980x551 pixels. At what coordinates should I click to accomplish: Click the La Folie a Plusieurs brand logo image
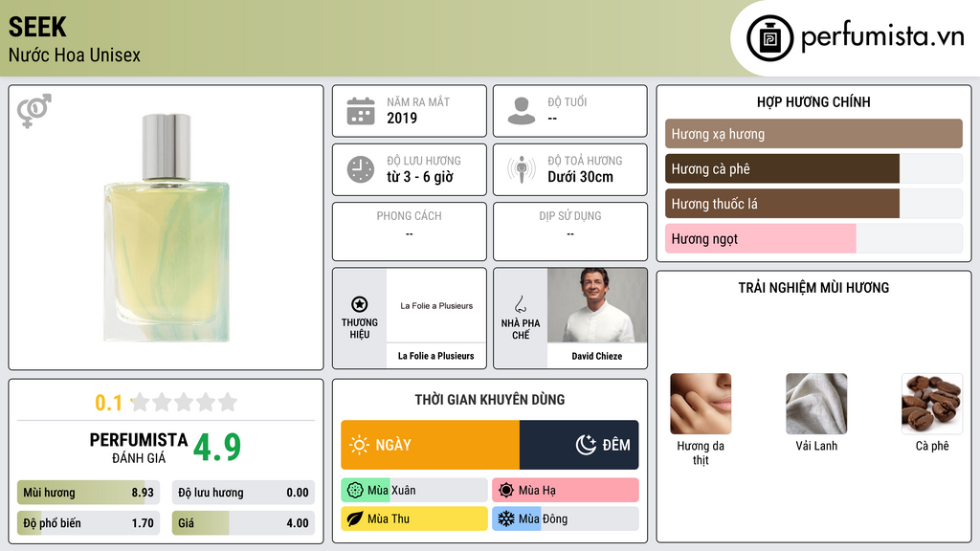pos(436,305)
